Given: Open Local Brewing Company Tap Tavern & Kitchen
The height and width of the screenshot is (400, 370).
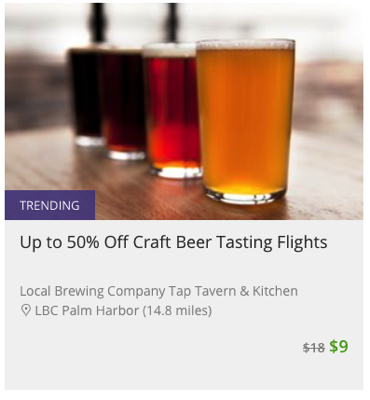Looking at the screenshot, I should [159, 291].
